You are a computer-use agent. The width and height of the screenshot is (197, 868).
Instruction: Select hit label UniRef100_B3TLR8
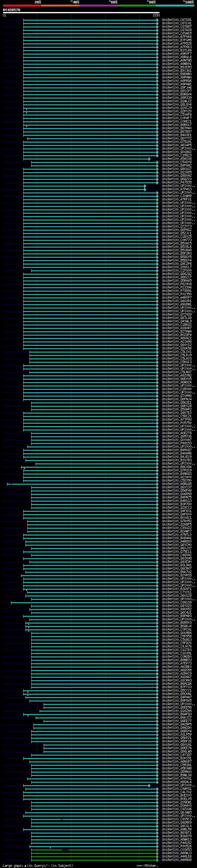(x=177, y=50)
